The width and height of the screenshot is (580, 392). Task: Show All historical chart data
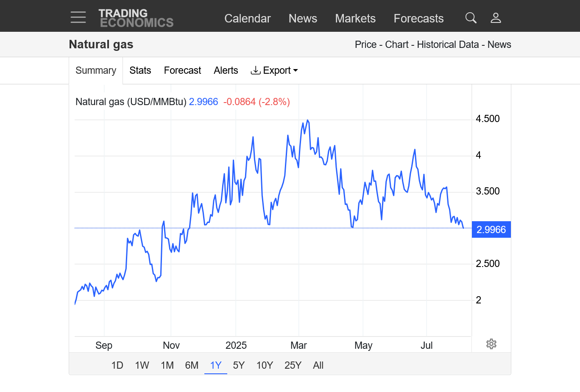pyautogui.click(x=318, y=365)
